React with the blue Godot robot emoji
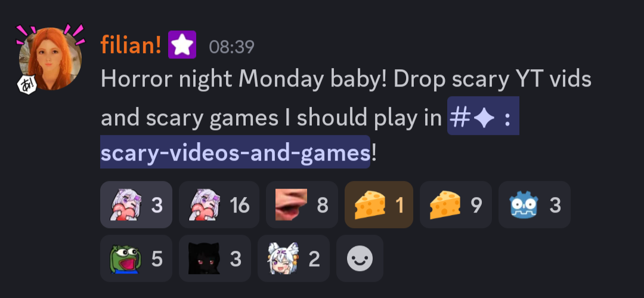Screen dimensions: 644x298 tap(534, 205)
